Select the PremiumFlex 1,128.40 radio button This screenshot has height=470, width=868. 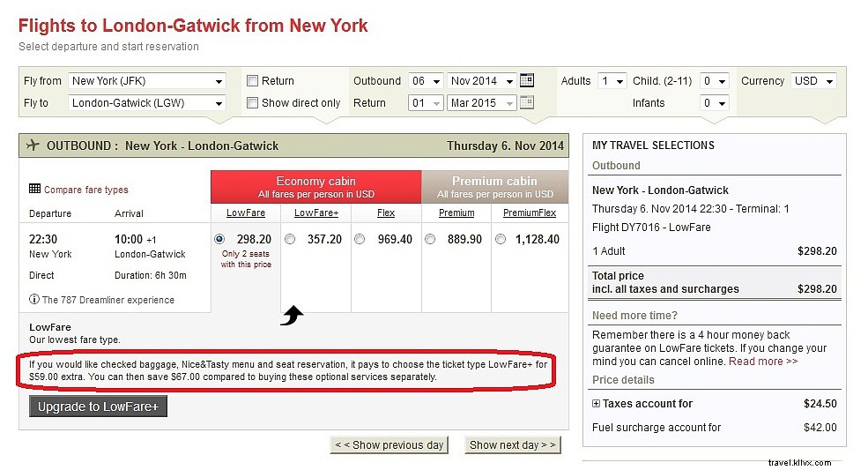(501, 239)
